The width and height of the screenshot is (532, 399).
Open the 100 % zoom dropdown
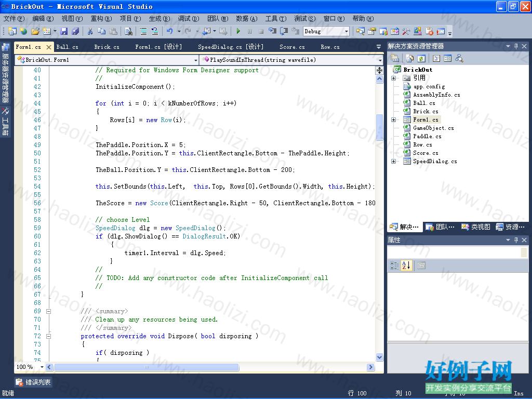tap(42, 367)
